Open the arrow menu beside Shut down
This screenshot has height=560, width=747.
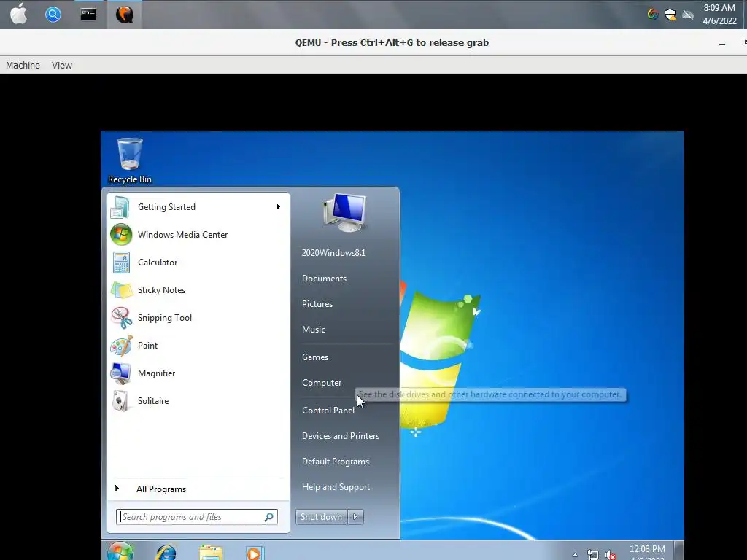[x=355, y=517]
